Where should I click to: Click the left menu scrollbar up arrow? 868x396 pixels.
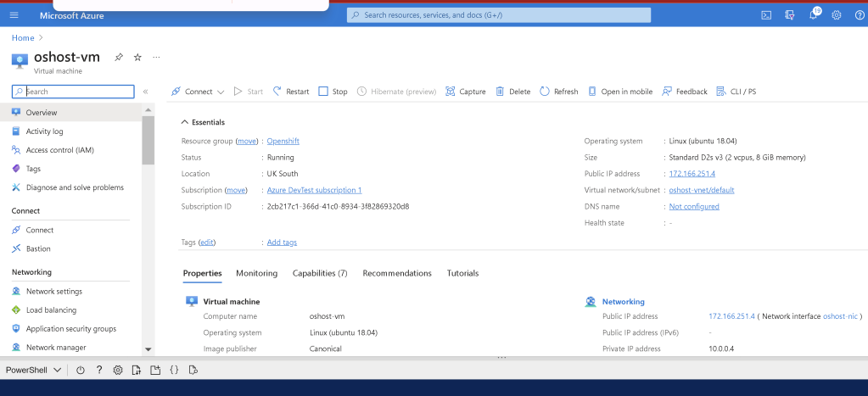pos(148,110)
